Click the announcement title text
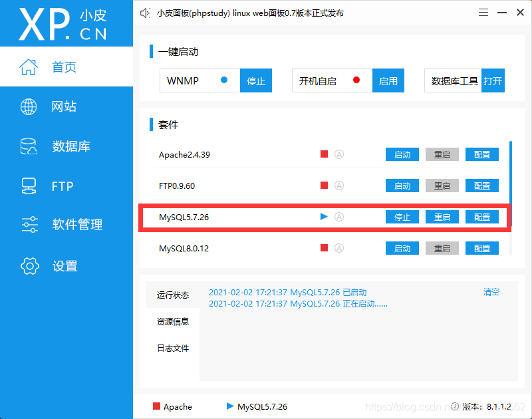 tap(250, 13)
